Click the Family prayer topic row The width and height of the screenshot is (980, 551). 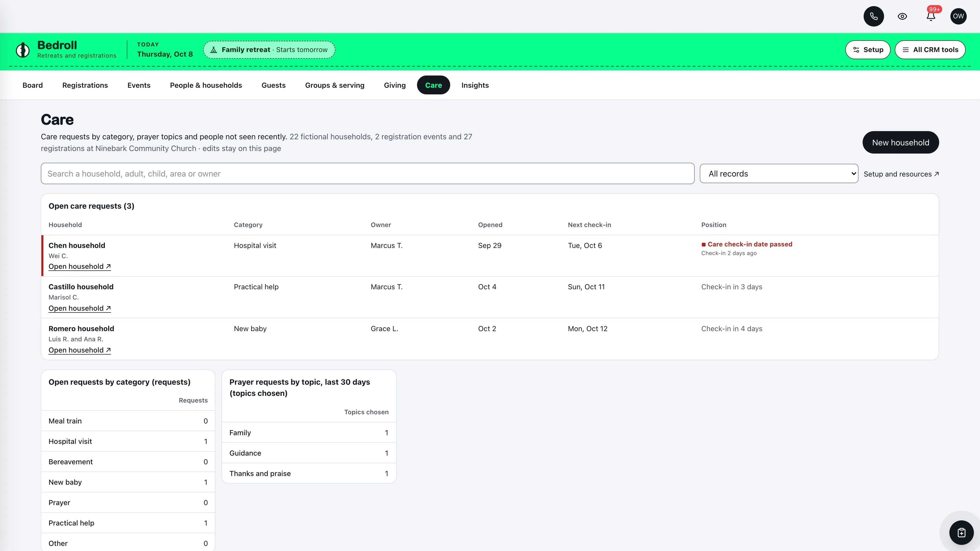point(309,433)
